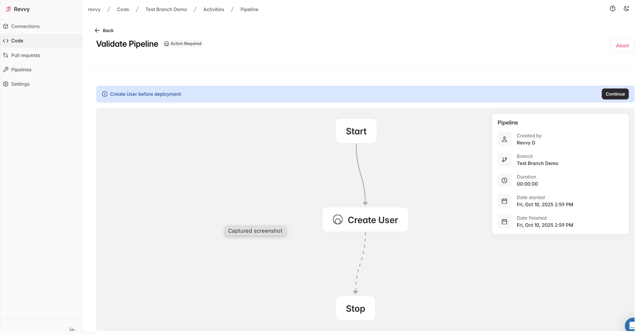Image resolution: width=644 pixels, height=335 pixels.
Task: Open Connections in the sidebar
Action: pyautogui.click(x=25, y=26)
